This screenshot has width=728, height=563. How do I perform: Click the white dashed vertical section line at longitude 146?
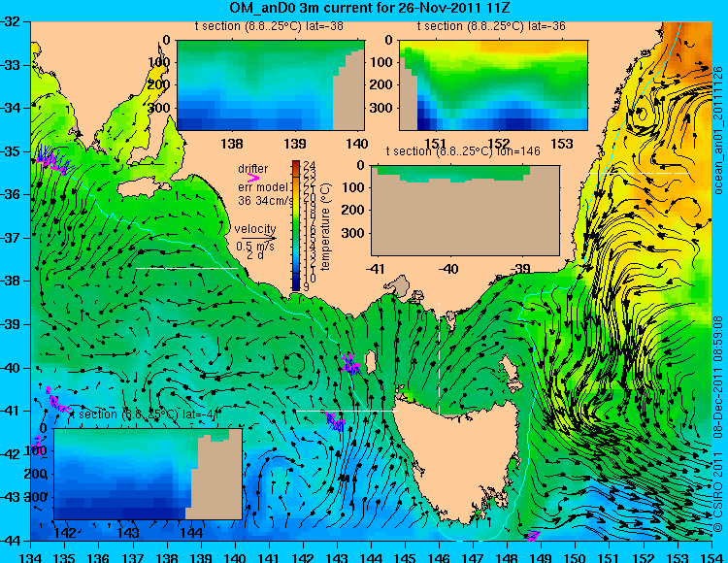pos(439,358)
